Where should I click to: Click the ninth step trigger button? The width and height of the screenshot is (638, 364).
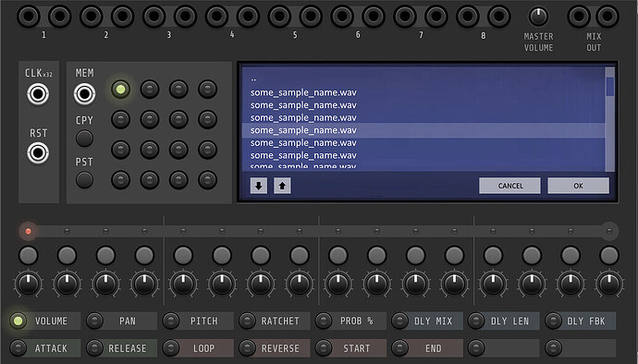[338, 255]
